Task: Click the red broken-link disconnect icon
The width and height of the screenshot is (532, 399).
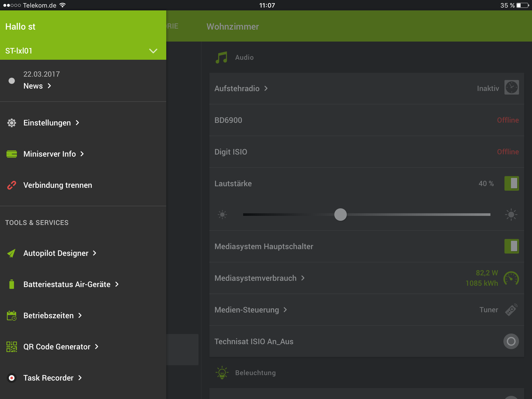Action: coord(12,185)
